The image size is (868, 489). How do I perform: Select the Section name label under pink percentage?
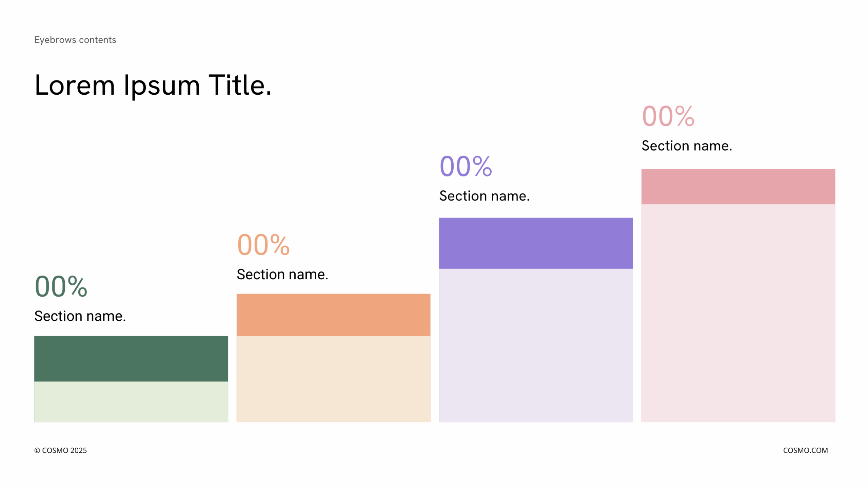click(687, 146)
